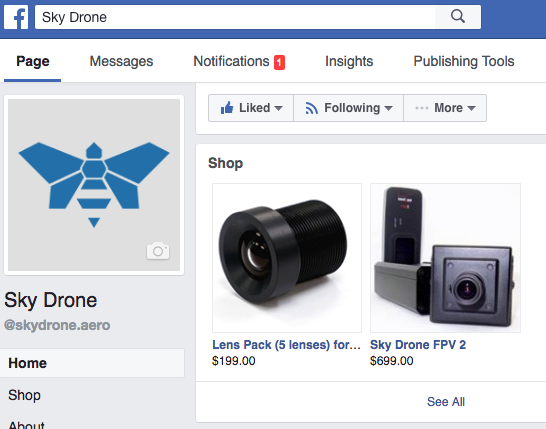Screen dimensions: 546x429
Task: Open the Lens Pack (5 lenses) link
Action: pyautogui.click(x=286, y=345)
